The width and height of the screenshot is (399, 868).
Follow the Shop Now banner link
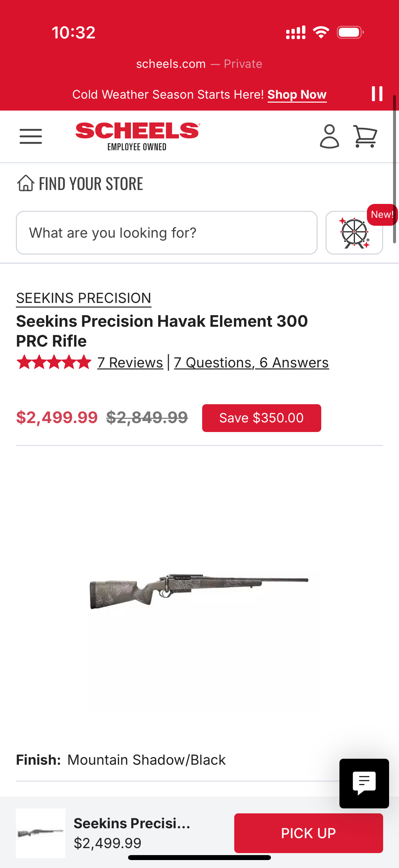click(x=297, y=95)
